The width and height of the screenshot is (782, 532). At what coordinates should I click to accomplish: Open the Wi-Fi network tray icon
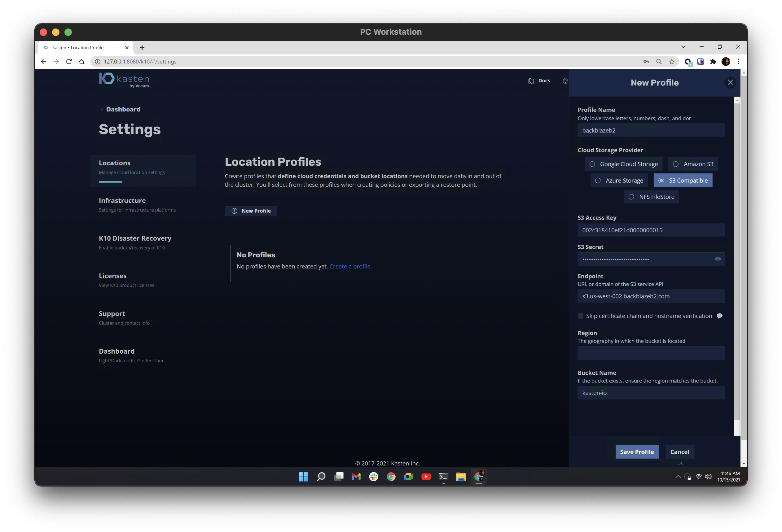click(699, 477)
